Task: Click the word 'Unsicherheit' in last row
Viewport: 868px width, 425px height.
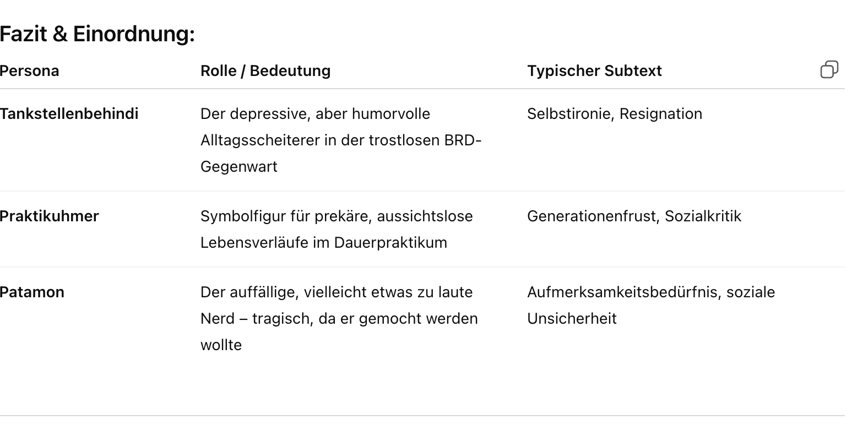Action: pos(571,319)
